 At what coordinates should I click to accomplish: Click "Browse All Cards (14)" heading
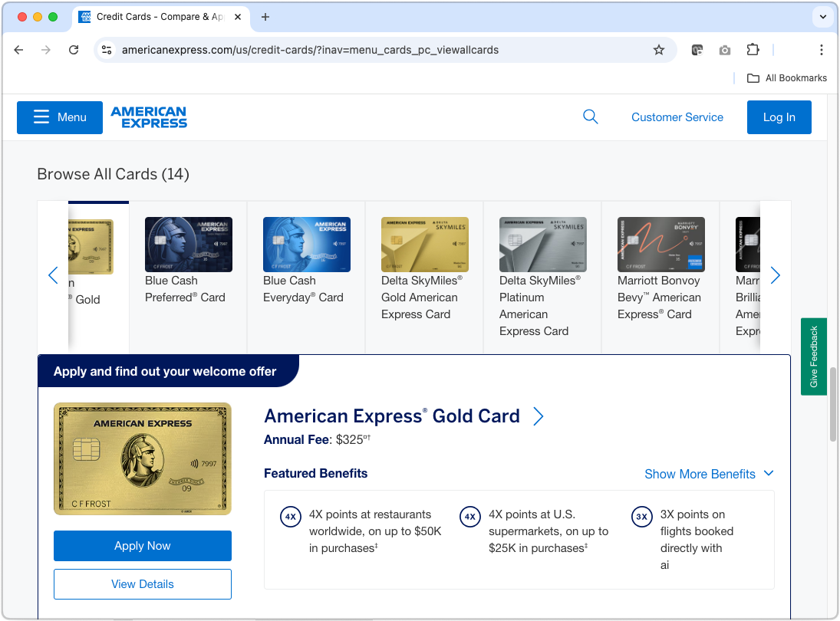click(x=113, y=174)
